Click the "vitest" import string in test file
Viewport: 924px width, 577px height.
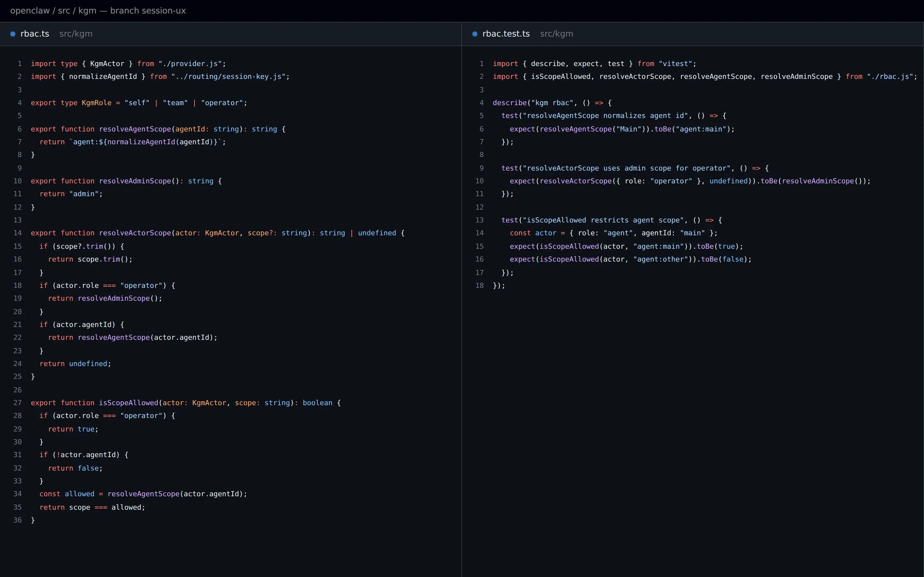click(x=675, y=64)
